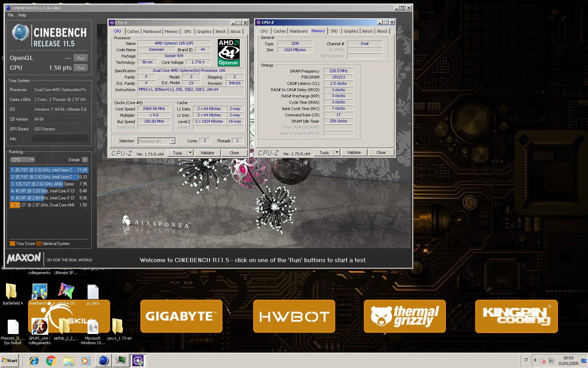Screen dimensions: 588x368
Task: Show hidden tray icons with the chevron
Action: 535,360
